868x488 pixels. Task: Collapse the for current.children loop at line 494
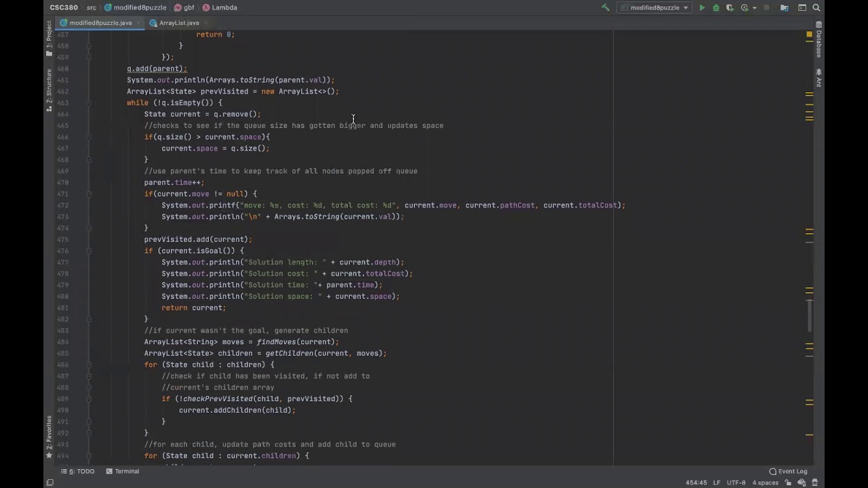90,455
